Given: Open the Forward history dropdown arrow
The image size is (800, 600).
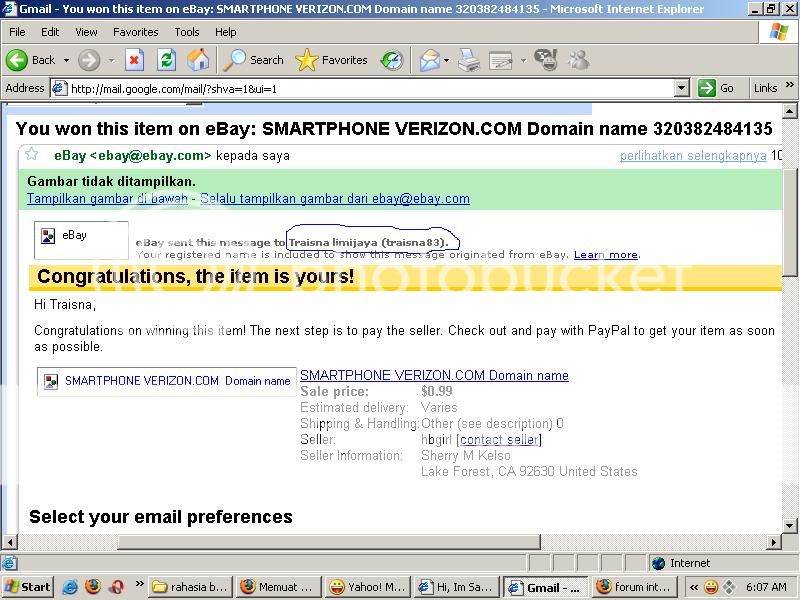Looking at the screenshot, I should [x=111, y=60].
